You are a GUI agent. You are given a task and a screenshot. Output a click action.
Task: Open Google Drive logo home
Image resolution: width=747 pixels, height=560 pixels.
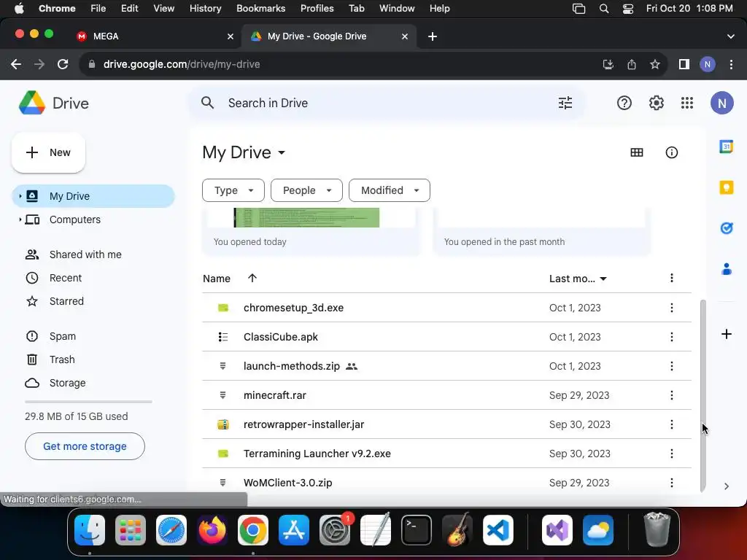point(53,103)
